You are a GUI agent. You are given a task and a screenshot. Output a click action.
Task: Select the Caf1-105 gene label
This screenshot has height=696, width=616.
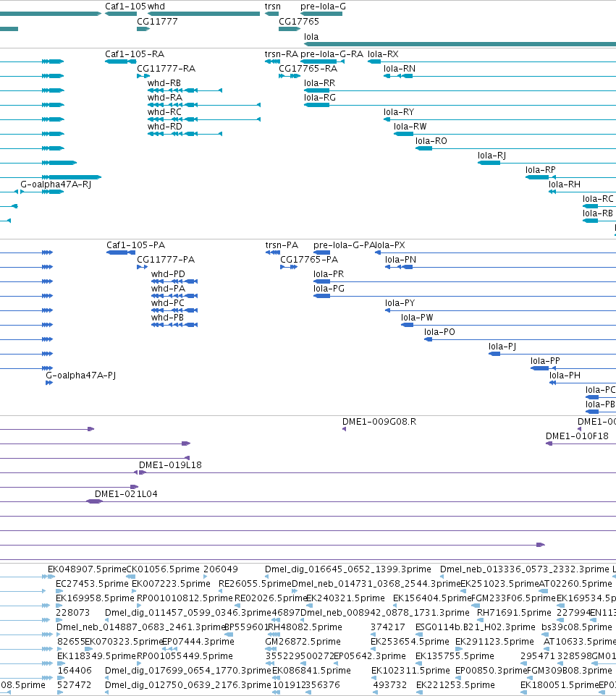125,7
